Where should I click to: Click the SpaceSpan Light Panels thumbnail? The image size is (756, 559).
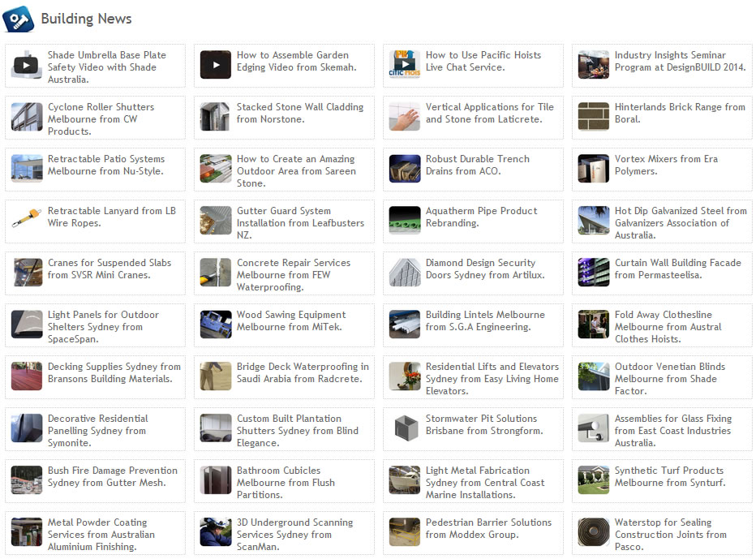click(27, 324)
